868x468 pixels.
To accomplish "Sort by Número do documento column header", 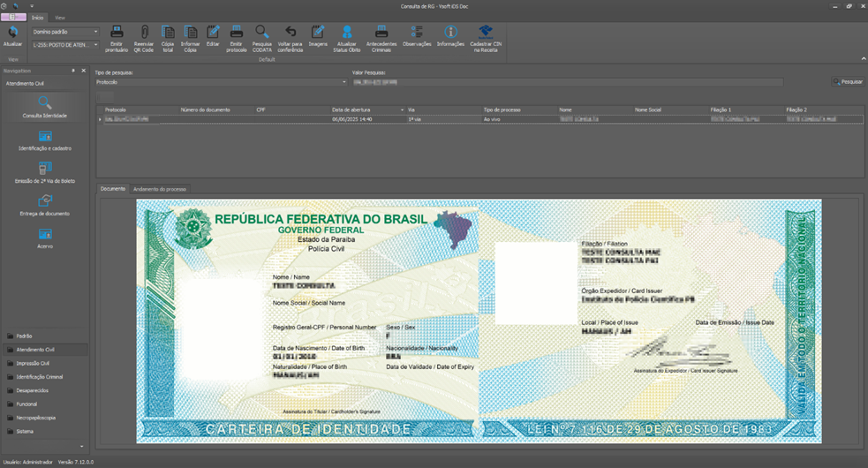I will 216,109.
